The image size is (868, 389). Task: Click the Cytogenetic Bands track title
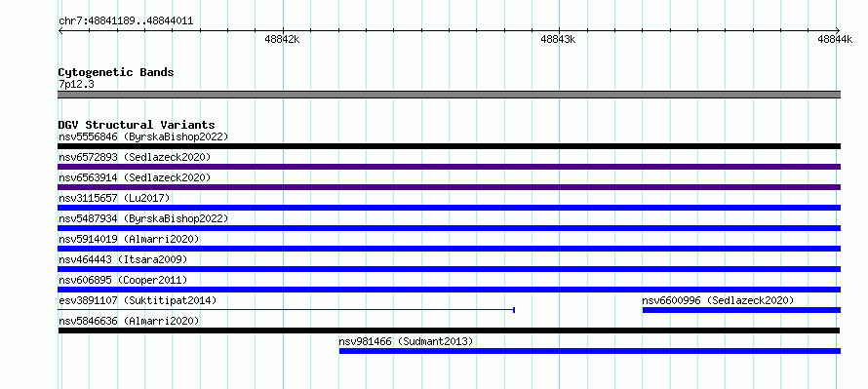pos(116,72)
